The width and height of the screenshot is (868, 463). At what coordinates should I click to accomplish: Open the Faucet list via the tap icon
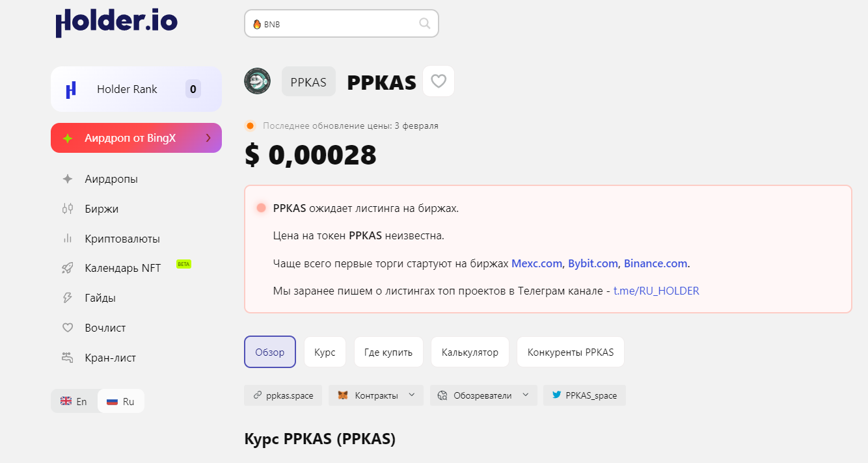pos(68,358)
